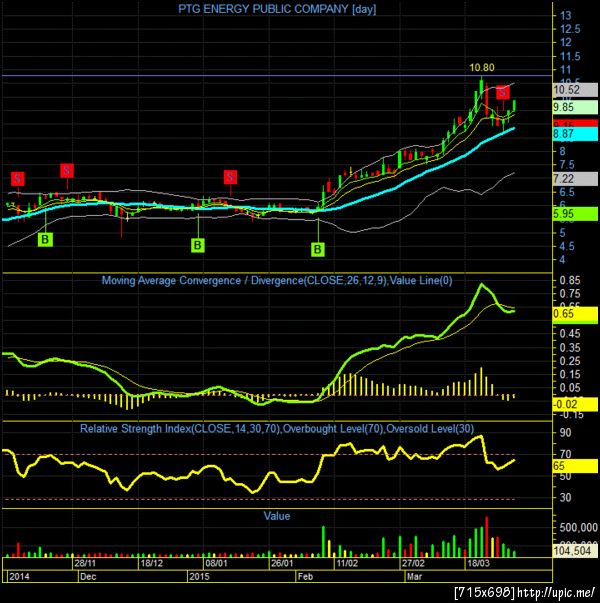Click the green B buy marker before 28/11
This screenshot has width=600, height=603.
pos(45,240)
